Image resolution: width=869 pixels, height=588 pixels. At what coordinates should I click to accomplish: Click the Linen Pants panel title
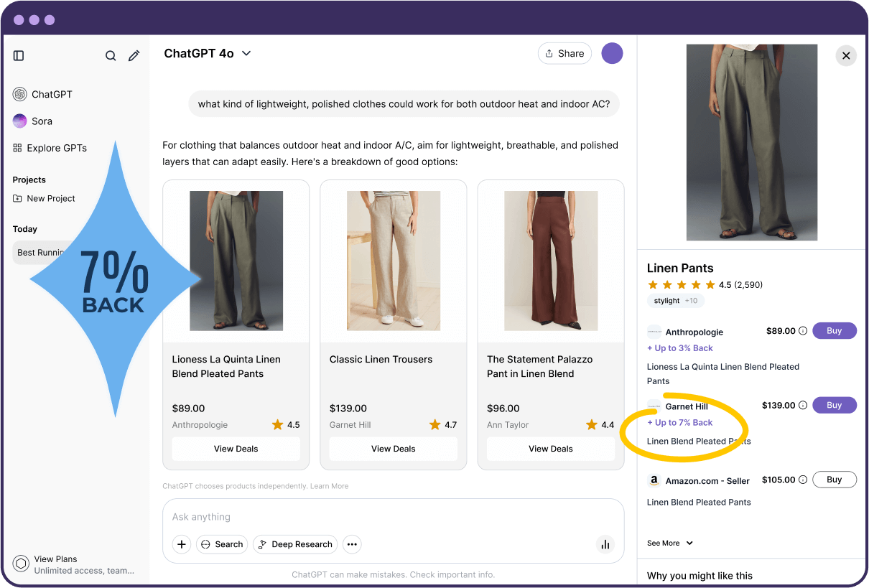[x=680, y=268]
